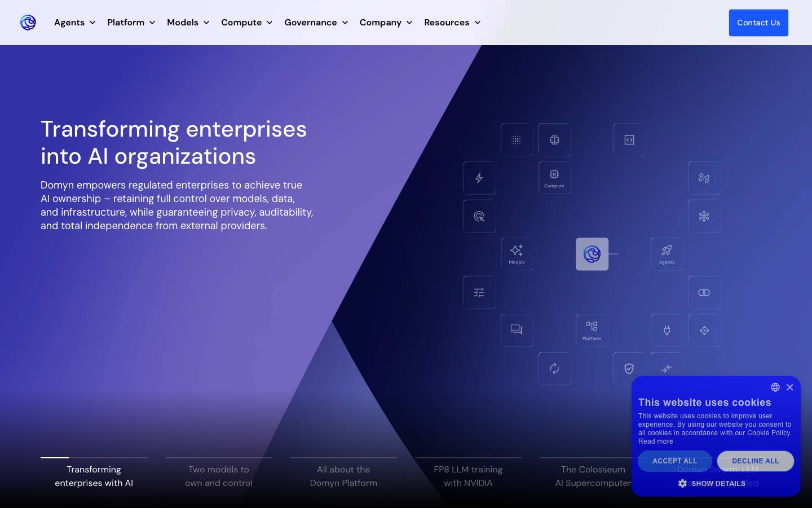Click the cursor click target icon tile
Viewport: 812px width, 508px height.
coord(479,216)
